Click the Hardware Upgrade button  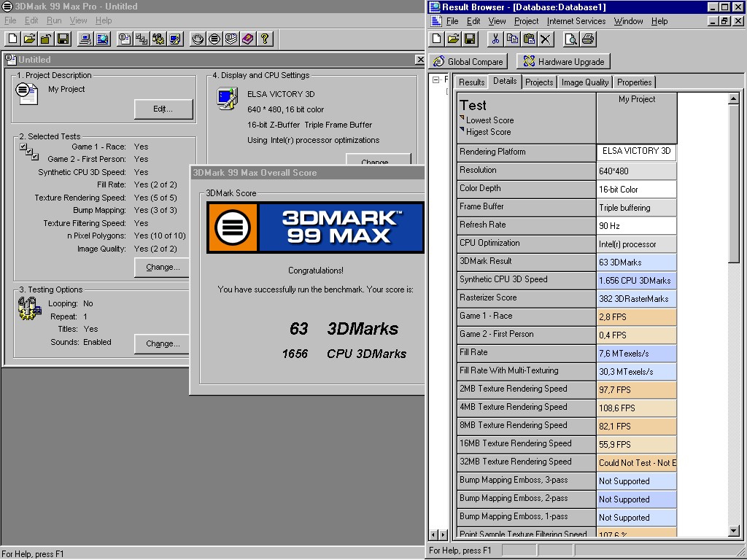(x=564, y=61)
